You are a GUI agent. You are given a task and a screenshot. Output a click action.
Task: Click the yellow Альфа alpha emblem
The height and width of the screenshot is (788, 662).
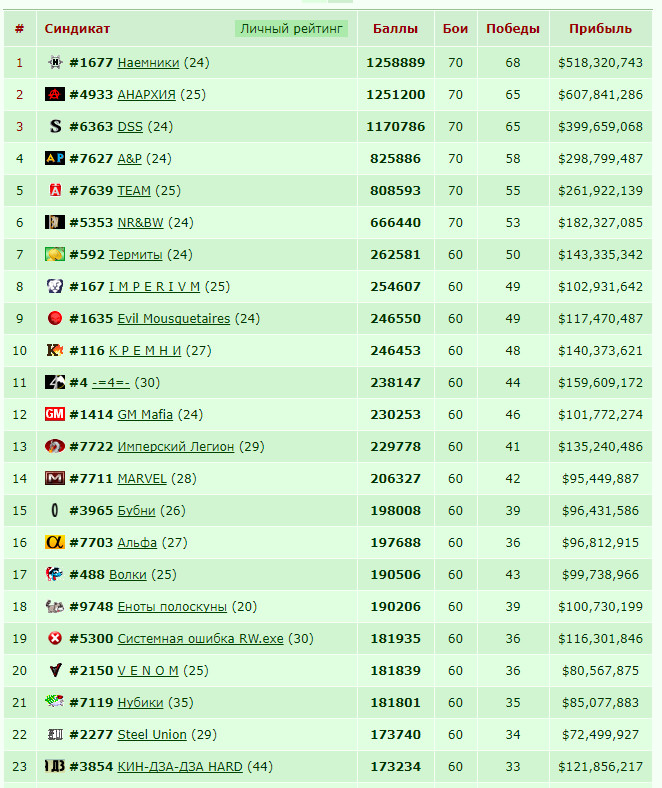pyautogui.click(x=55, y=542)
